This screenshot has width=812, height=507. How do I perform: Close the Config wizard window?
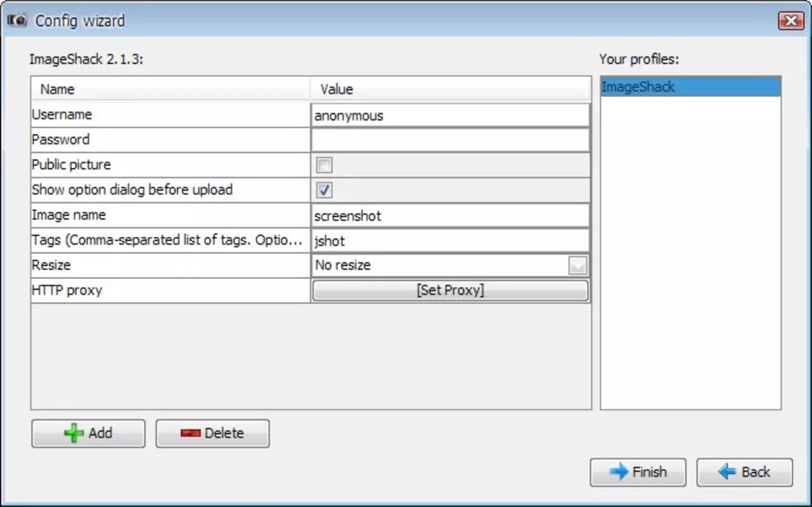(791, 21)
